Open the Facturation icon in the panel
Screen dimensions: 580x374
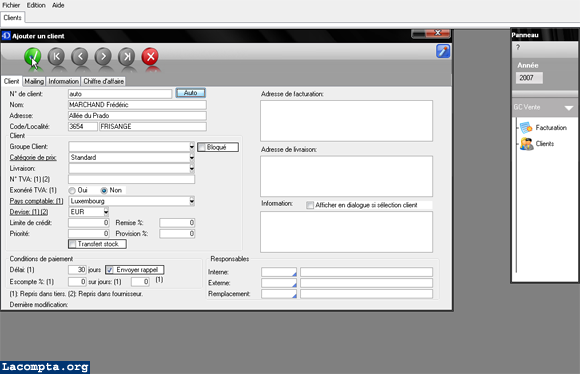pos(526,128)
